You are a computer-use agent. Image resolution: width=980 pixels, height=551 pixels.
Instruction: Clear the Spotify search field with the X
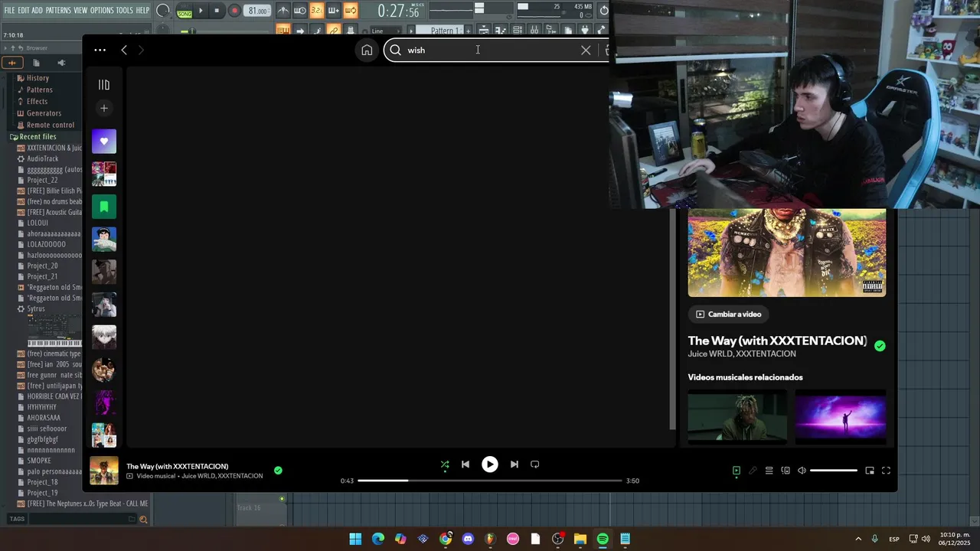(586, 50)
